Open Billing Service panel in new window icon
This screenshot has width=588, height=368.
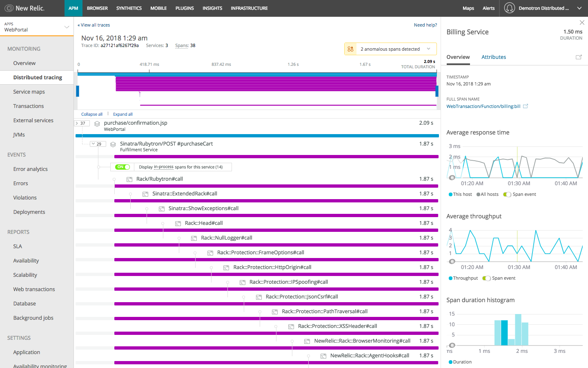click(x=579, y=57)
